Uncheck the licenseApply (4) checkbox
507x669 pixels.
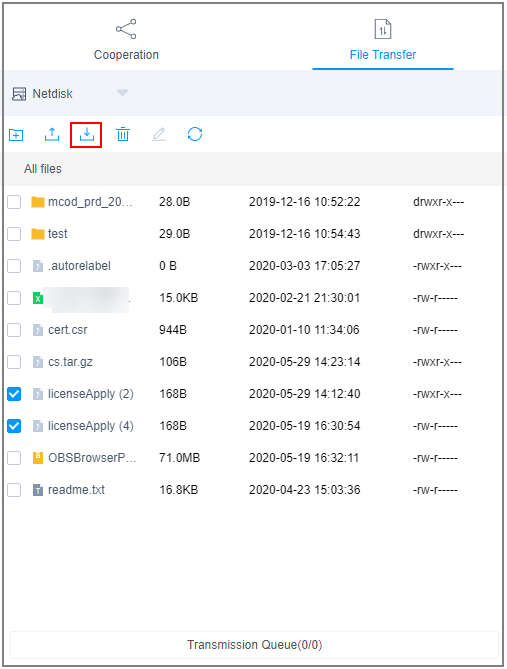pyautogui.click(x=14, y=426)
